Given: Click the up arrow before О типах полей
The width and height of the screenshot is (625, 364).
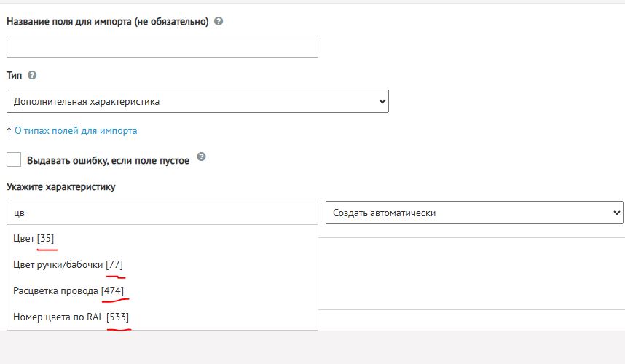Looking at the screenshot, I should pos(9,131).
